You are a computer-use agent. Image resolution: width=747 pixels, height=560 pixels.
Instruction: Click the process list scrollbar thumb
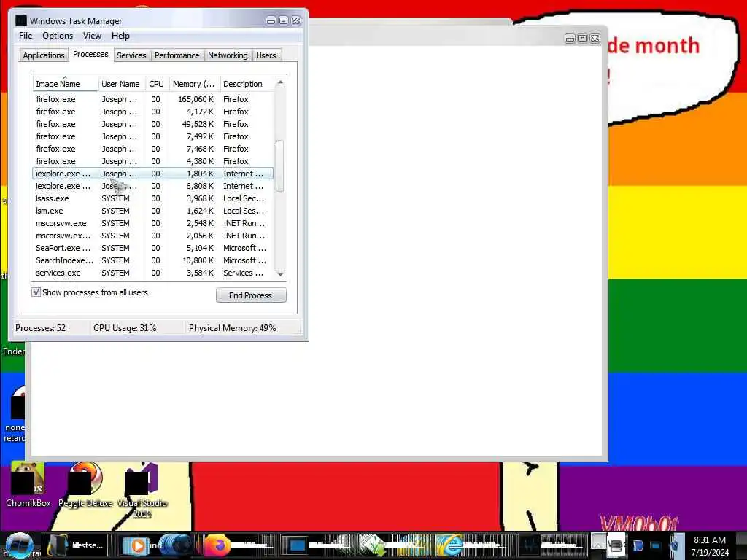tap(280, 166)
